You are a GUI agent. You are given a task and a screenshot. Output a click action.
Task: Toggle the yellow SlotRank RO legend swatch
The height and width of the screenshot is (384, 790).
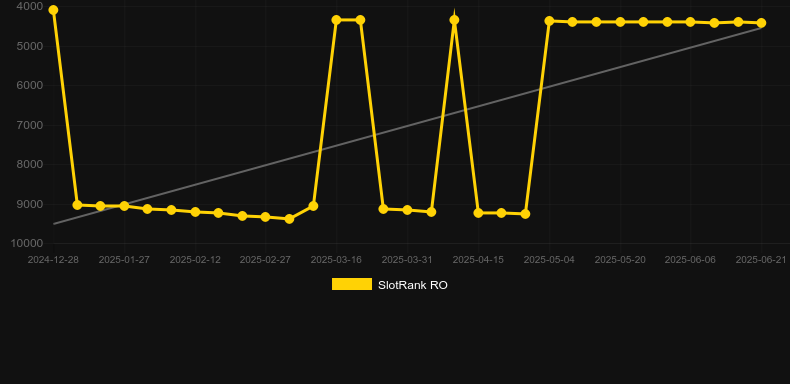click(x=352, y=284)
